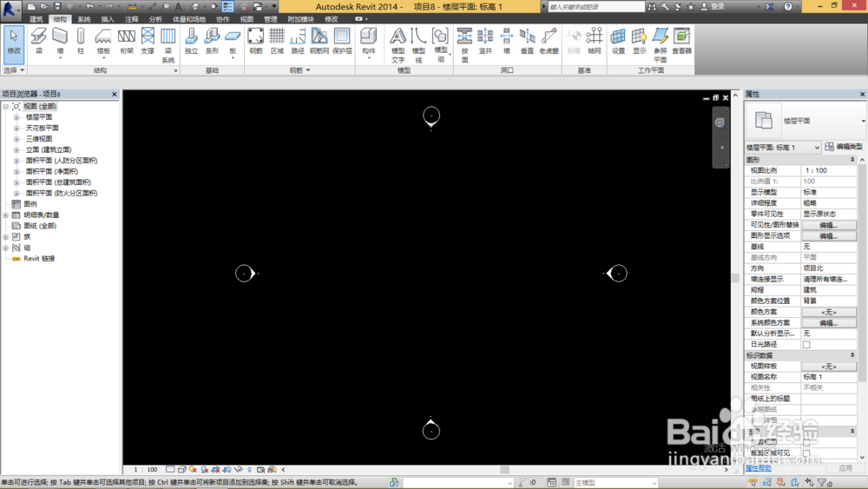This screenshot has width=868, height=489.
Task: Select the 老虎窗 dormer opening tool
Action: [549, 41]
